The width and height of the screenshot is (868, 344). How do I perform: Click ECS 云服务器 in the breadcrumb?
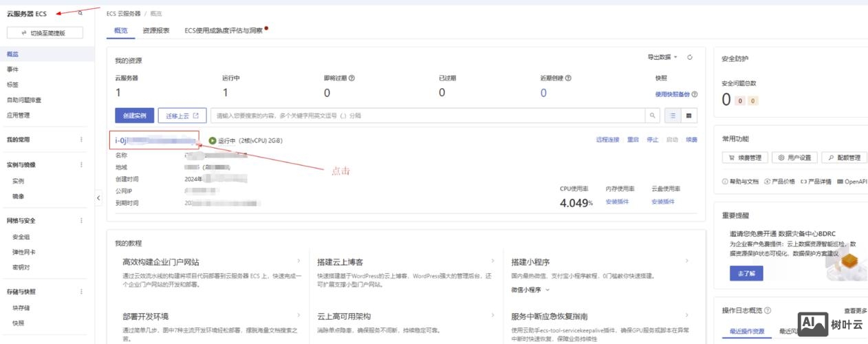[x=124, y=13]
